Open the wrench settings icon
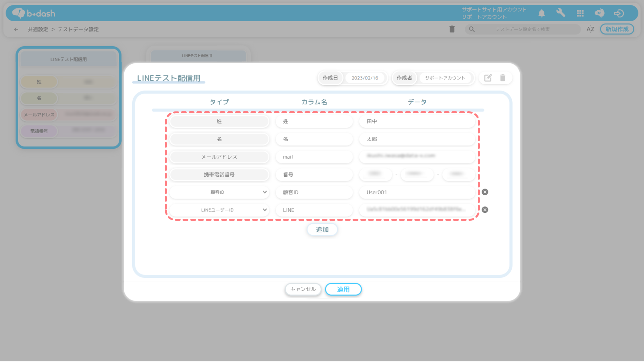Viewport: 644px width, 362px height. coord(561,13)
